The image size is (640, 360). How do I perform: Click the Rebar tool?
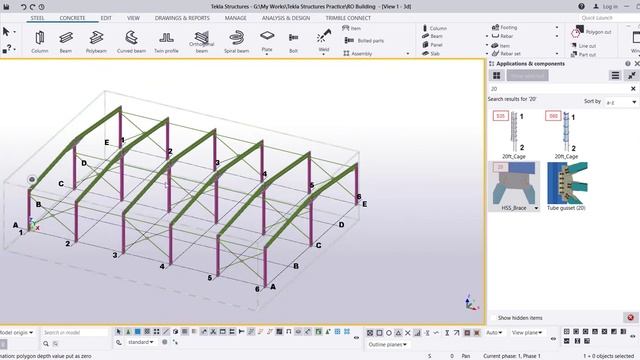502,36
